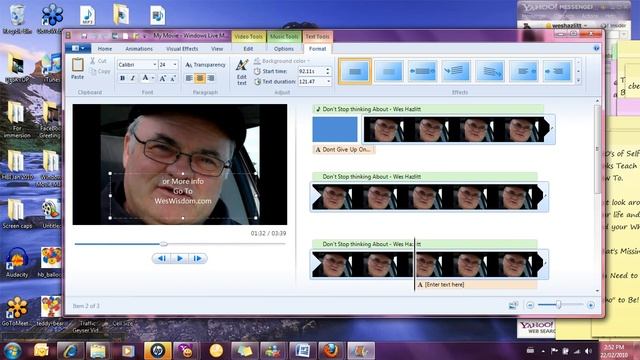Open the View ribbon tab
This screenshot has width=640, height=360.
pos(217,49)
